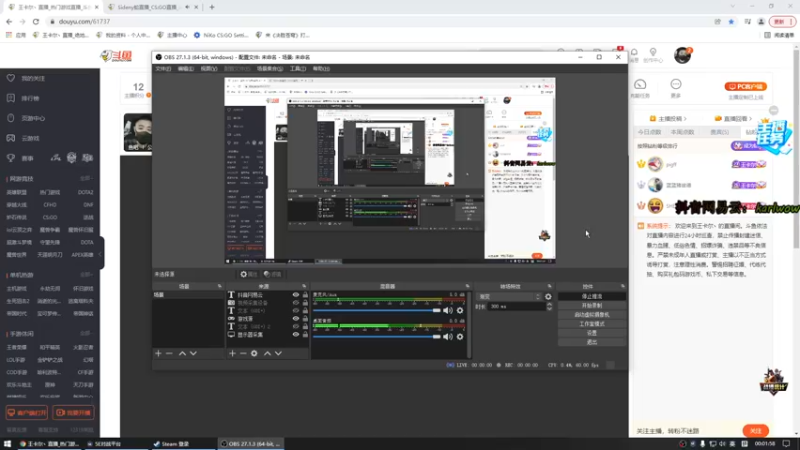Toggle visibility of 游戏源 source

tap(295, 318)
